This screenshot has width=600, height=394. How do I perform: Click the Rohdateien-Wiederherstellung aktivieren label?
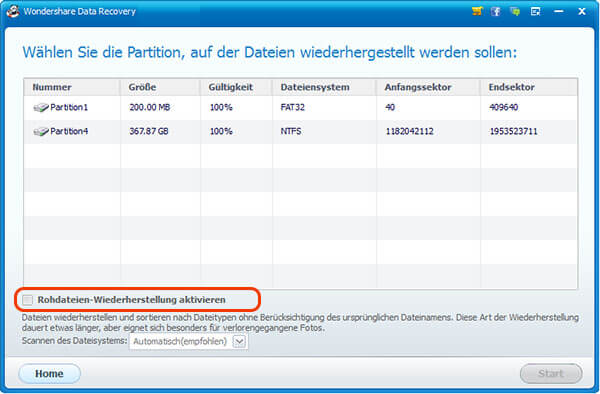coord(131,300)
